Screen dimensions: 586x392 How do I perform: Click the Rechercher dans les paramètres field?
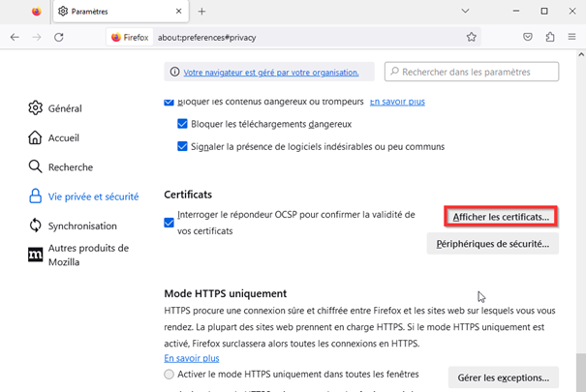[472, 72]
